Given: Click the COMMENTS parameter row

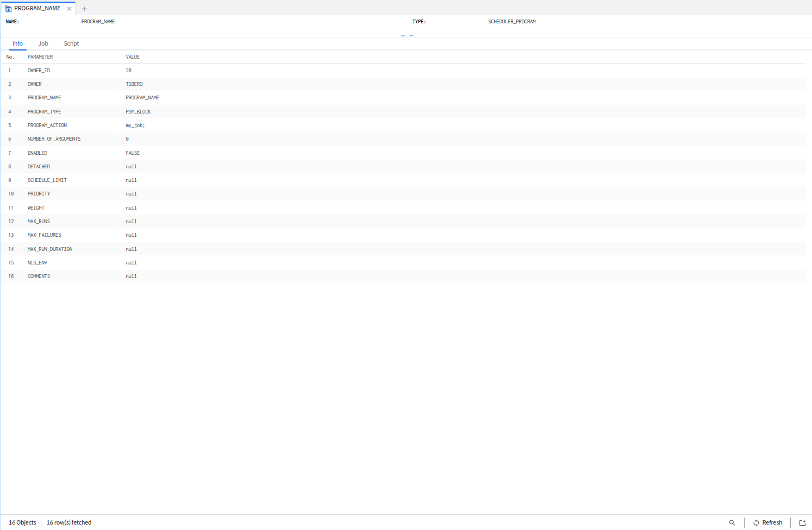Looking at the screenshot, I should [39, 276].
